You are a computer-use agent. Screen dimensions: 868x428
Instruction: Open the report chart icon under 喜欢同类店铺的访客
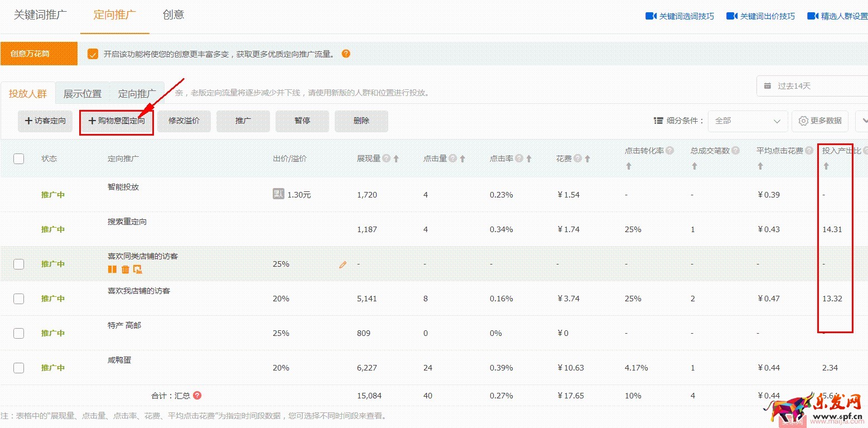pos(138,270)
